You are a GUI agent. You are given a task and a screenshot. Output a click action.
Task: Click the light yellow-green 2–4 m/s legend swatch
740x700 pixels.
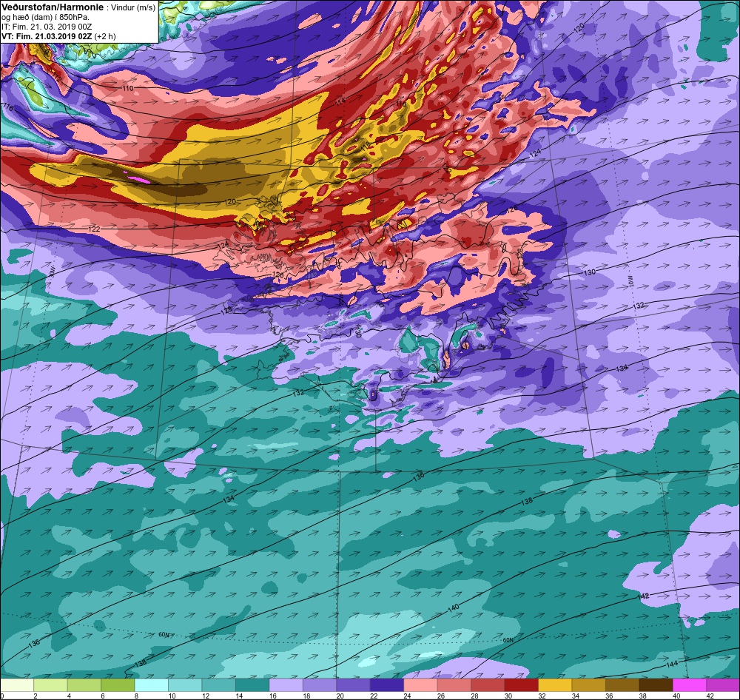(x=50, y=685)
